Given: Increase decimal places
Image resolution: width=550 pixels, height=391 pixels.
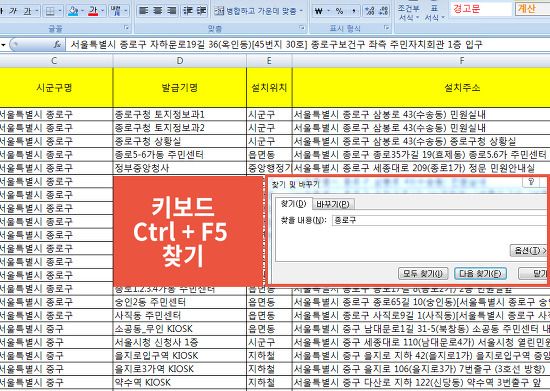Looking at the screenshot, I should click(370, 11).
